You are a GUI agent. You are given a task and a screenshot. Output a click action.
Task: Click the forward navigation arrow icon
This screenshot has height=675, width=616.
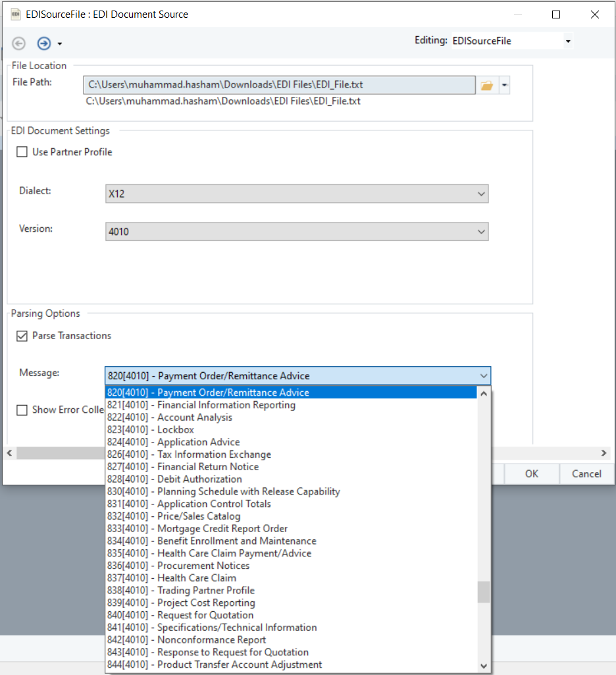(43, 43)
